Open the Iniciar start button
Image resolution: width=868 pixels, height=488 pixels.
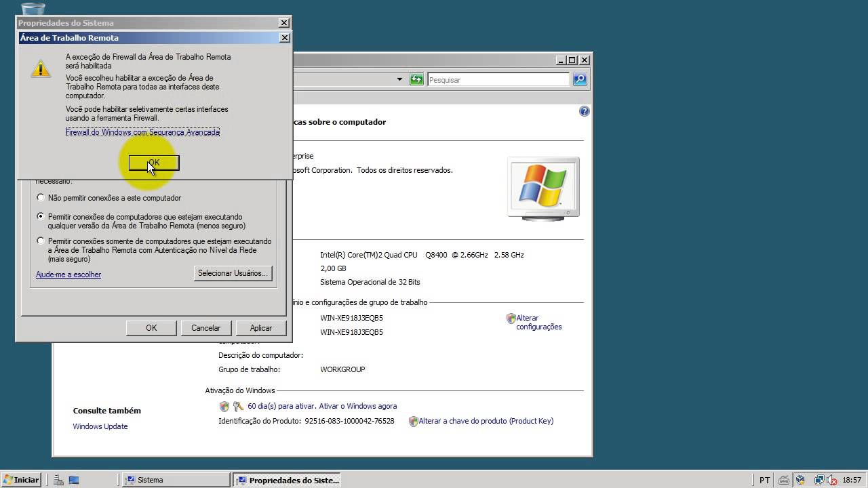tap(21, 480)
